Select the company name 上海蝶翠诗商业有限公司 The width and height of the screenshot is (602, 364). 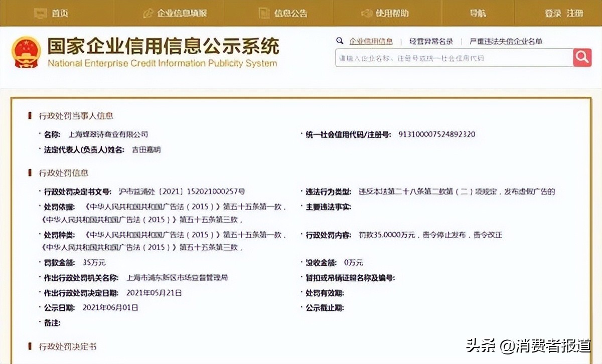click(108, 134)
